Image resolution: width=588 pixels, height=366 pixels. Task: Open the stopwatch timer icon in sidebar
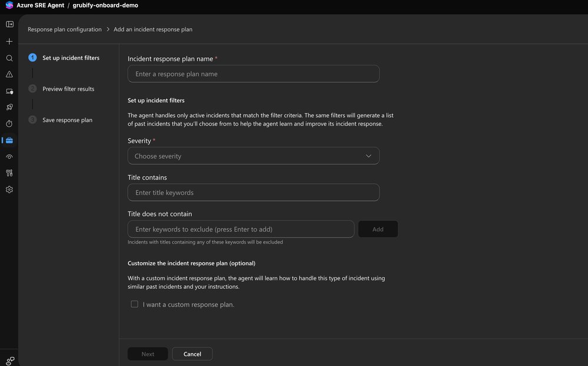(9, 124)
